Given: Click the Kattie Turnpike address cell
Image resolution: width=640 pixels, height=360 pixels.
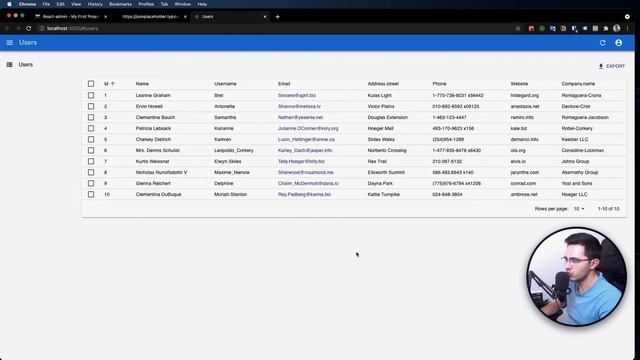Looking at the screenshot, I should [x=384, y=194].
